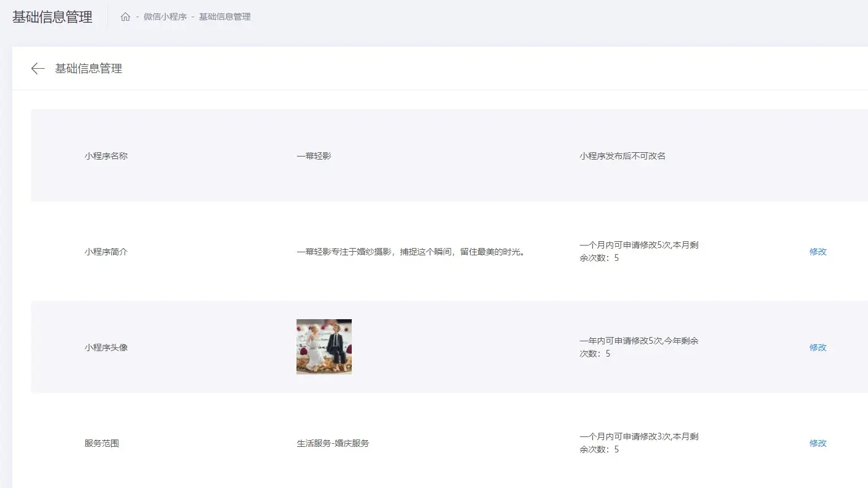Click the home icon in the breadcrumb
Viewport: 868px width, 488px height.
coord(125,17)
